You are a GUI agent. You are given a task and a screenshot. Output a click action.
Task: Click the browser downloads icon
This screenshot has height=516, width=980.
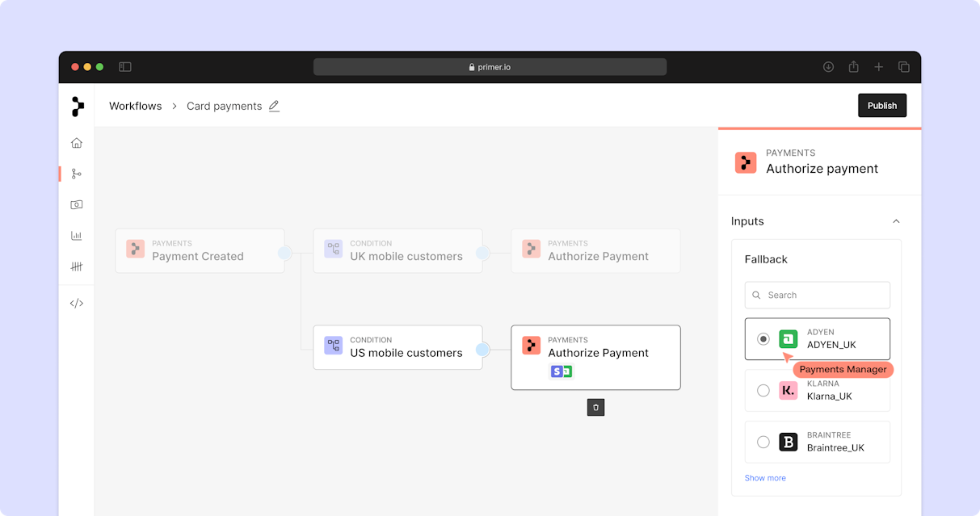[x=828, y=67]
